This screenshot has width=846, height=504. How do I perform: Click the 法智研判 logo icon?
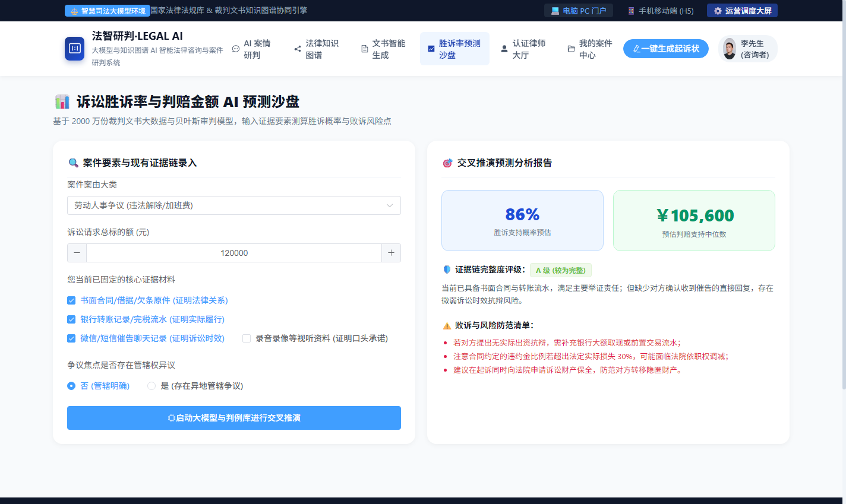point(75,49)
